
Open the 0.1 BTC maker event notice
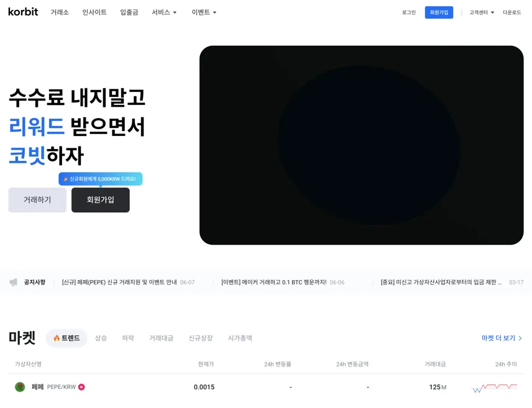click(x=283, y=282)
